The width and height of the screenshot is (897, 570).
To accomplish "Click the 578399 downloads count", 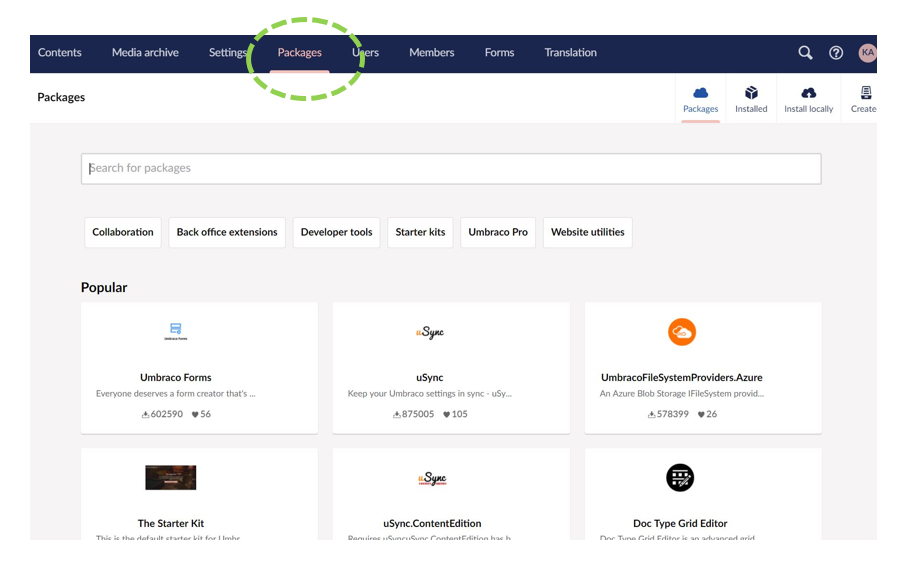I will [x=668, y=414].
